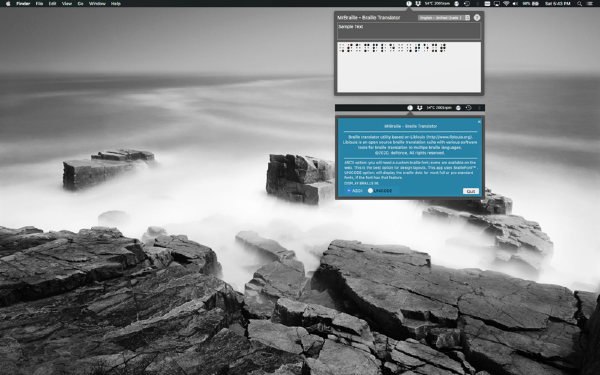Image resolution: width=600 pixels, height=375 pixels.
Task: Close the blue about panel
Action: click(479, 122)
